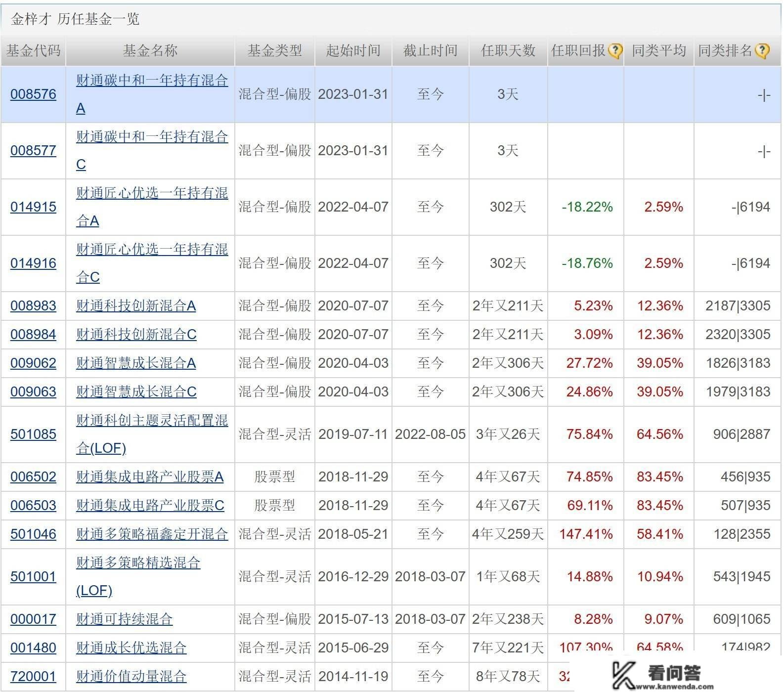Select ranking 128|2355 cell
Screen dimensions: 784x692
tap(741, 534)
